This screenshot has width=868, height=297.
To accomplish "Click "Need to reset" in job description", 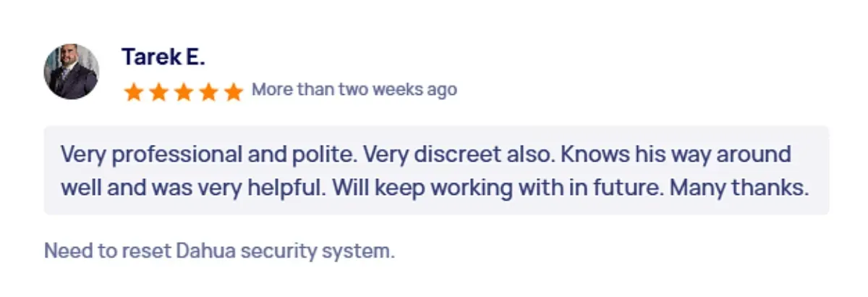I will pyautogui.click(x=107, y=251).
